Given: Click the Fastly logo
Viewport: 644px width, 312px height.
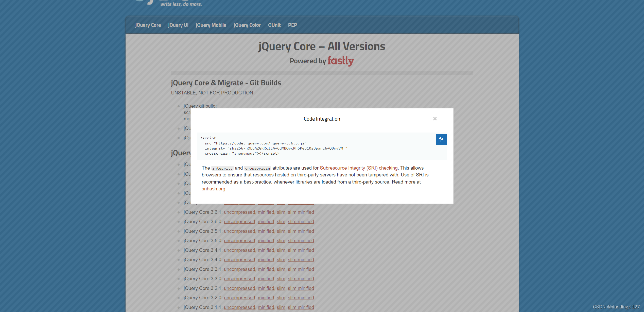Looking at the screenshot, I should (341, 61).
